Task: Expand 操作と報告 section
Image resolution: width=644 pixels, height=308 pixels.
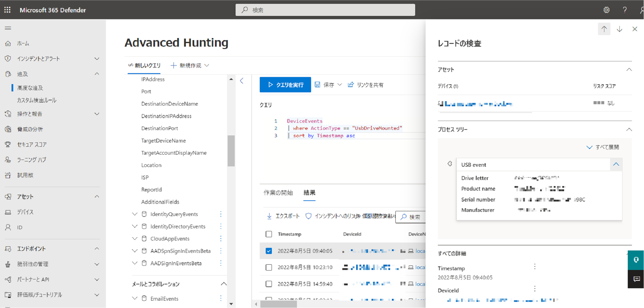Action: pos(97,114)
